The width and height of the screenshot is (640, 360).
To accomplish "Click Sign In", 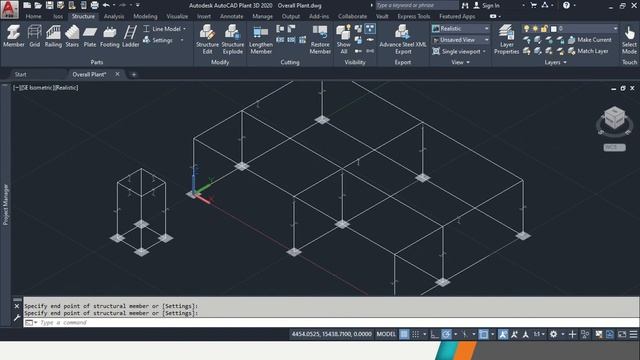I will (x=491, y=5).
